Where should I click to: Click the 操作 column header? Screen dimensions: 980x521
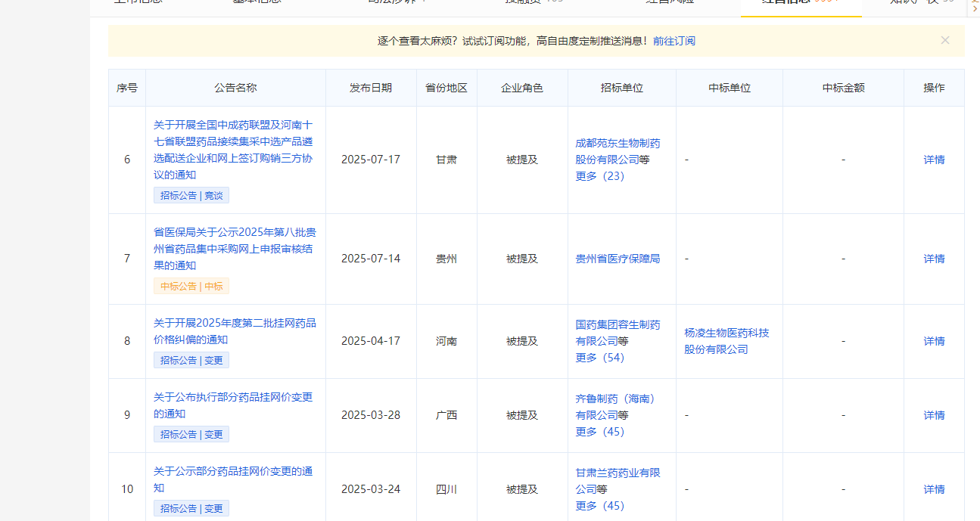click(934, 88)
